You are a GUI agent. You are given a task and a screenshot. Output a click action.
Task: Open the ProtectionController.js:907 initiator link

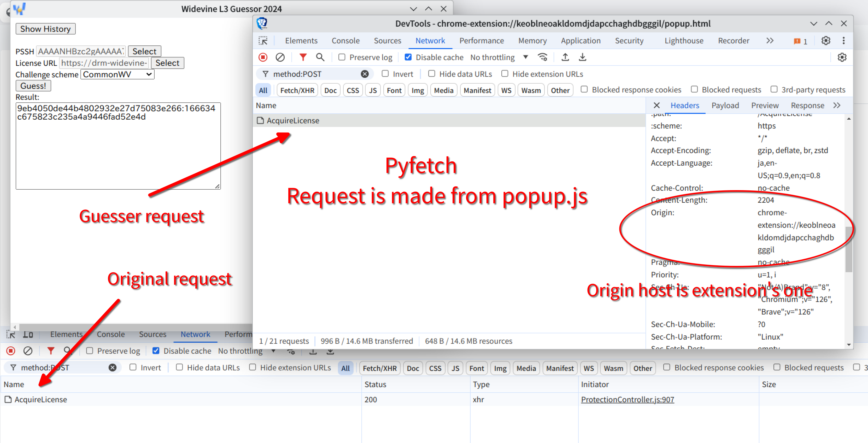click(627, 399)
